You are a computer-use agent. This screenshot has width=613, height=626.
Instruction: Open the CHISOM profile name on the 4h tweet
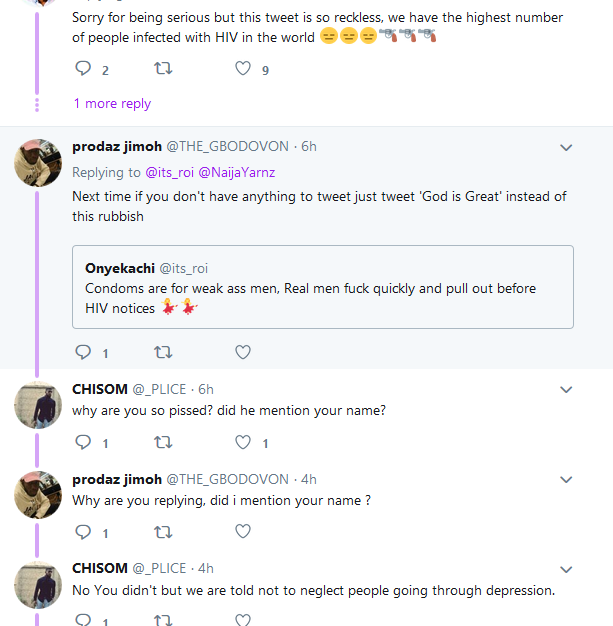pos(99,568)
